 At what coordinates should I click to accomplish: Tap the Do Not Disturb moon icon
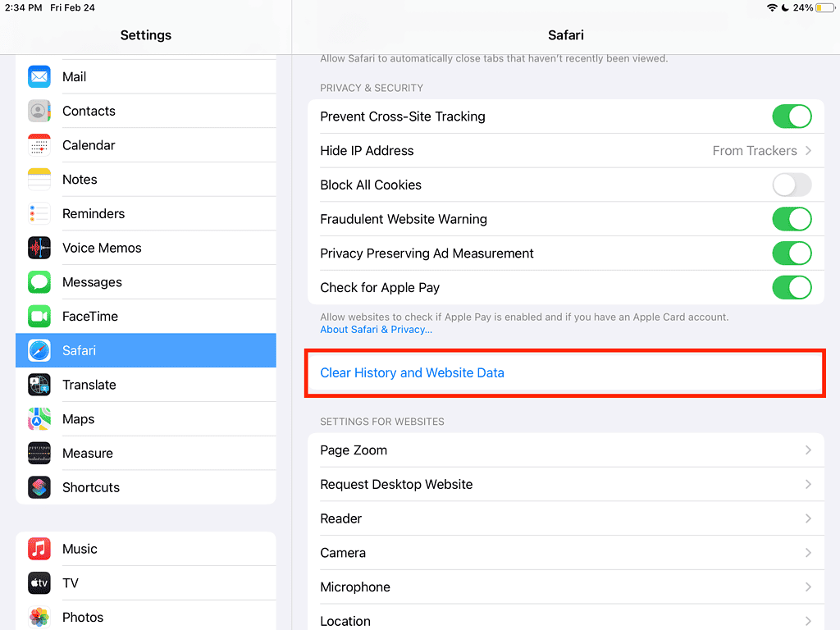(785, 7)
